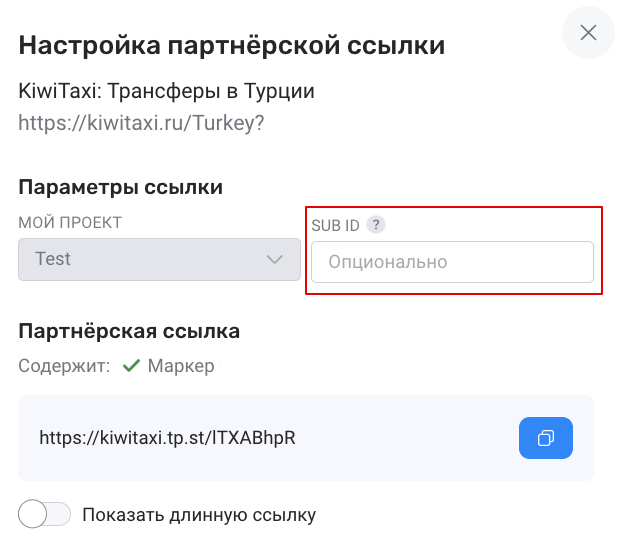This screenshot has height=546, width=618.
Task: Click the SUB ID field label
Action: [335, 225]
